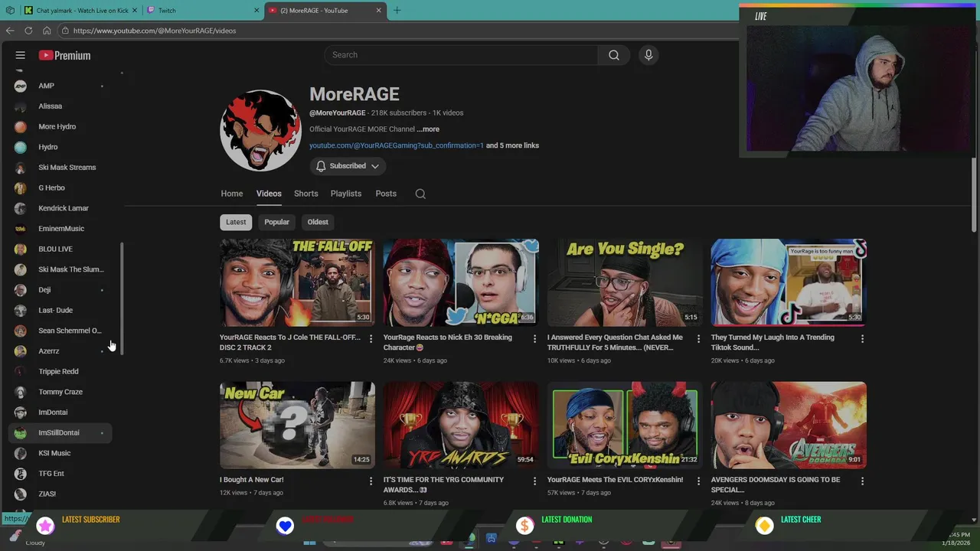Expand channel description with ...more
Screen dimensions: 980x551
(x=428, y=129)
